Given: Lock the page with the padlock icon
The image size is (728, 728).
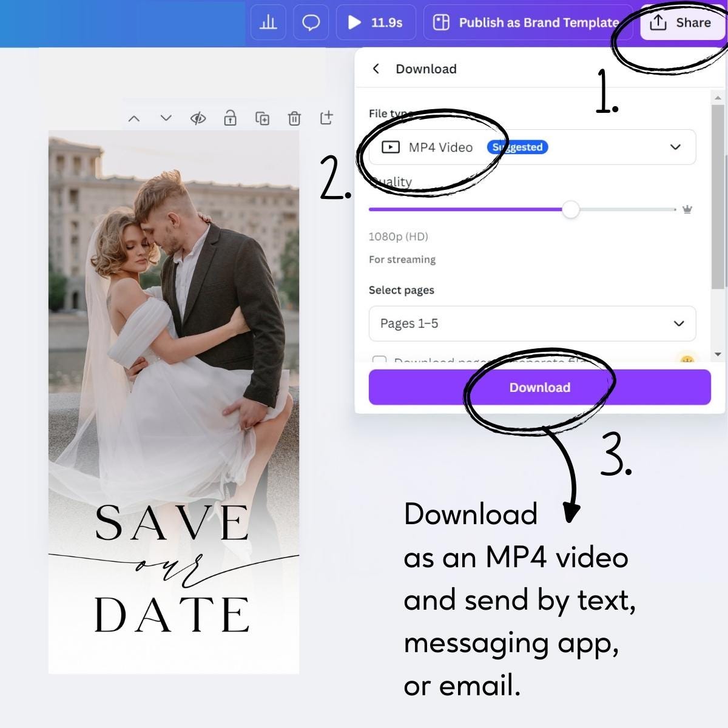Looking at the screenshot, I should click(x=230, y=118).
